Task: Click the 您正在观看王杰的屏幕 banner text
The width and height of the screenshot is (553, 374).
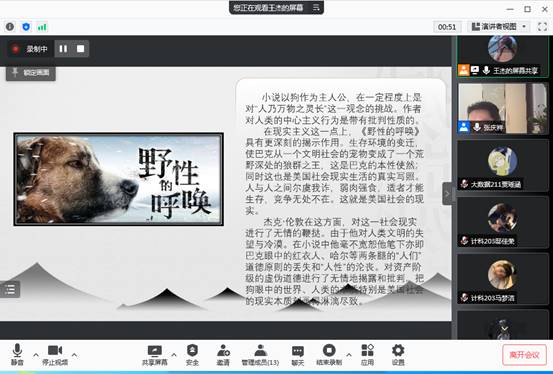Action: (268, 7)
